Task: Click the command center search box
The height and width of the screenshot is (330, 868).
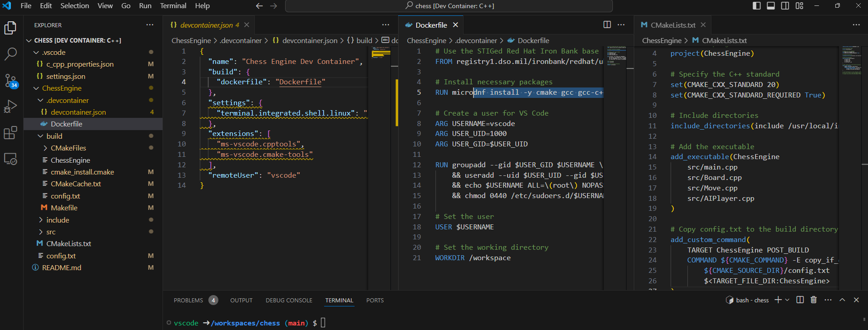Action: pos(449,6)
